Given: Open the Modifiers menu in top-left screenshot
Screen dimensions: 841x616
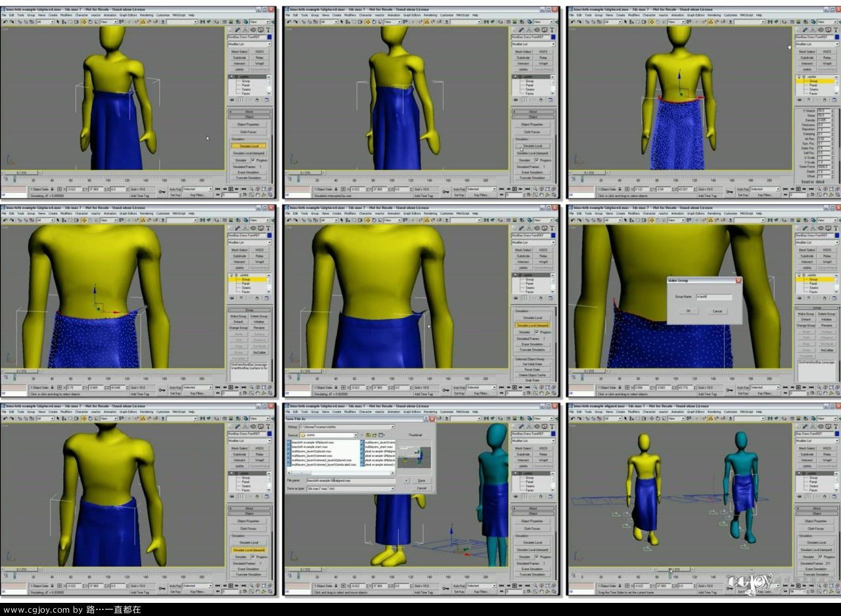Looking at the screenshot, I should (66, 15).
